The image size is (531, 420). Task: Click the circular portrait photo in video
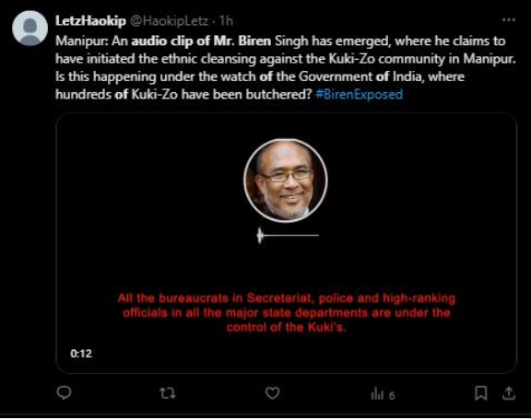[286, 181]
